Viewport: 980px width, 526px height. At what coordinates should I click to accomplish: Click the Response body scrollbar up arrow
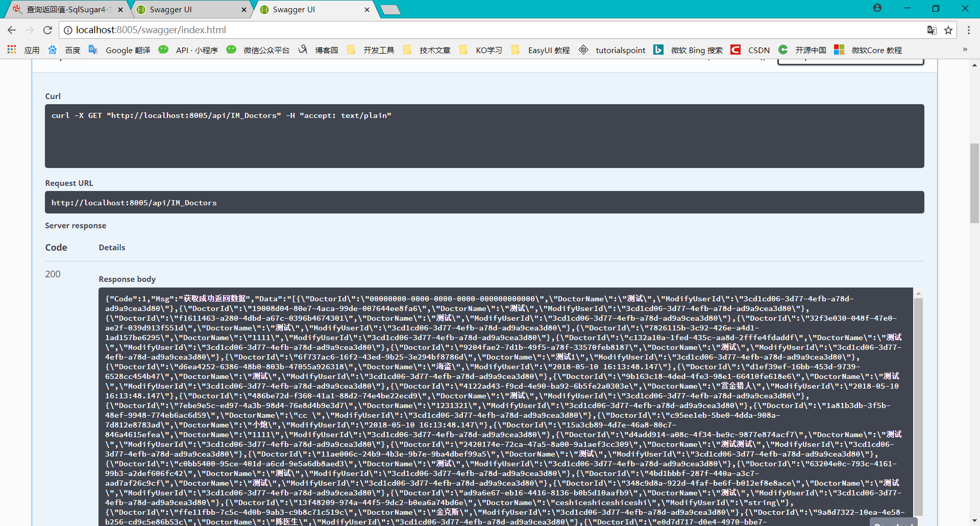coord(918,294)
